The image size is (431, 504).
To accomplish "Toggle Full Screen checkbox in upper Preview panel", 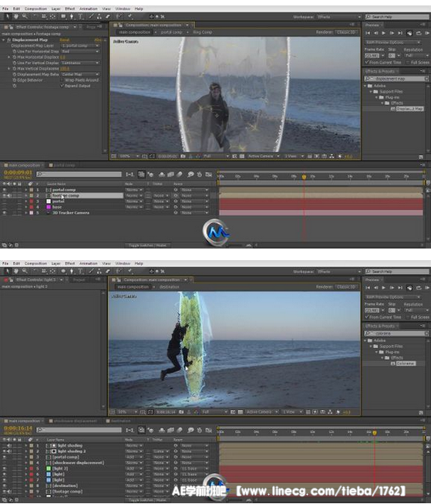I will (409, 63).
